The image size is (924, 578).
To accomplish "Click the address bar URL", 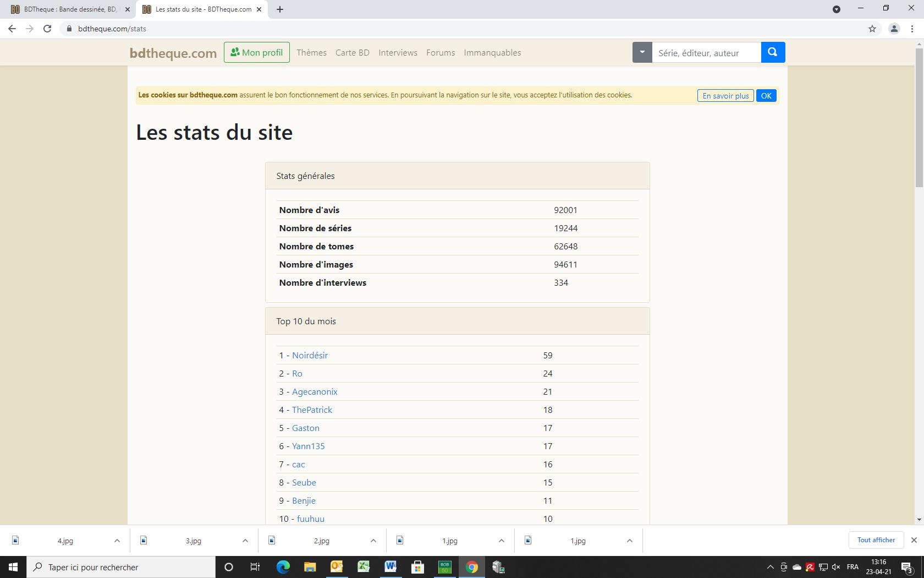I will coord(112,29).
